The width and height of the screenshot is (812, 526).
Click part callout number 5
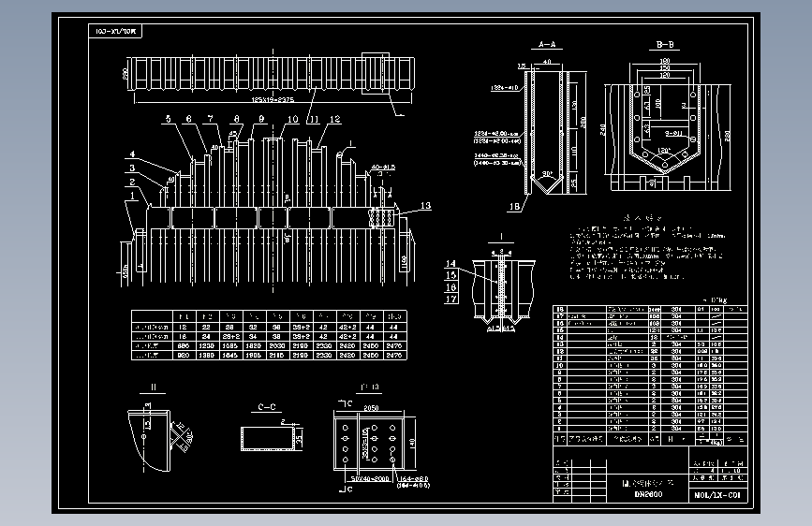168,119
